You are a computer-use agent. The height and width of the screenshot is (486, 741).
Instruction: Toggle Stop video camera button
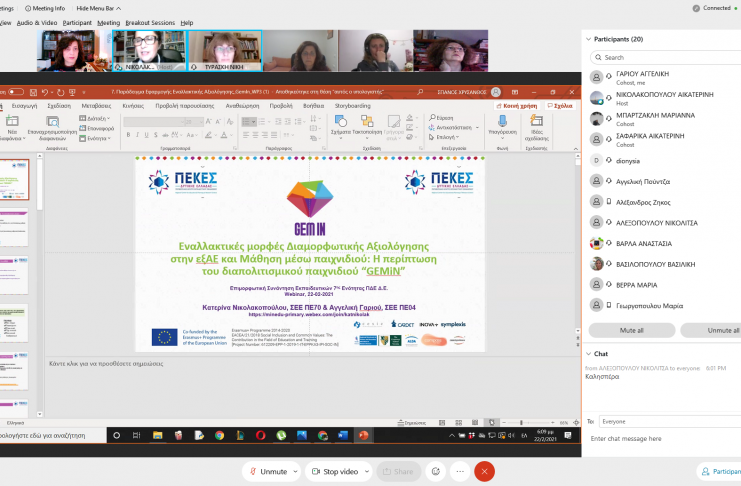[x=333, y=471]
